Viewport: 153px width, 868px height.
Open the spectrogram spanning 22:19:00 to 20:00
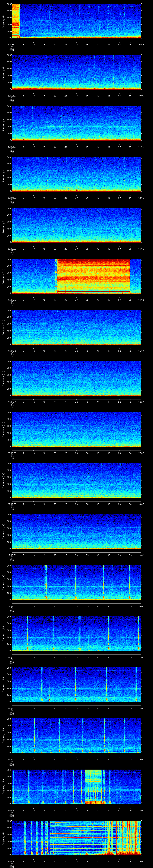tap(76, 583)
